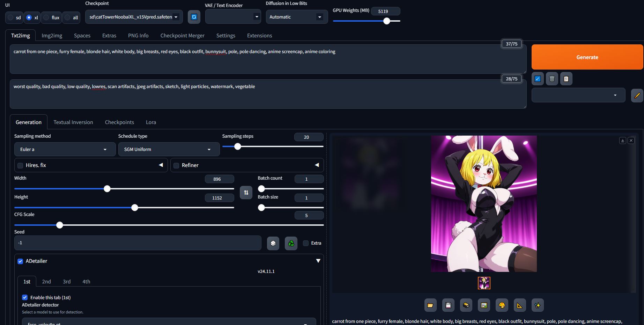
Task: Switch to the Lora tab
Action: point(151,122)
